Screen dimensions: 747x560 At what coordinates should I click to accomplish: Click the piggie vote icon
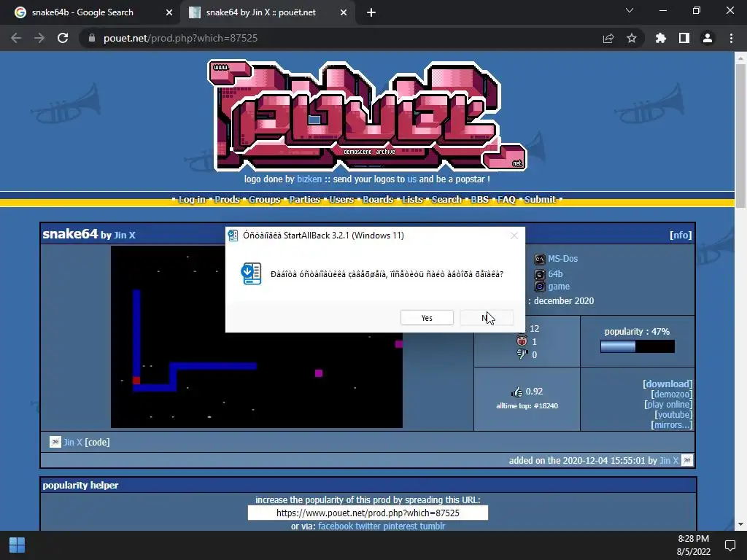click(522, 341)
